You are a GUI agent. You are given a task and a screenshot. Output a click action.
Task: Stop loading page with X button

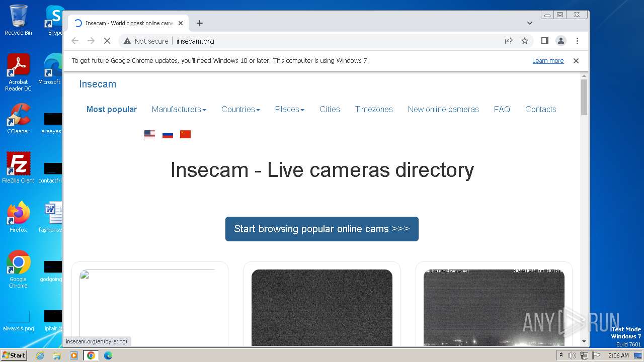107,41
